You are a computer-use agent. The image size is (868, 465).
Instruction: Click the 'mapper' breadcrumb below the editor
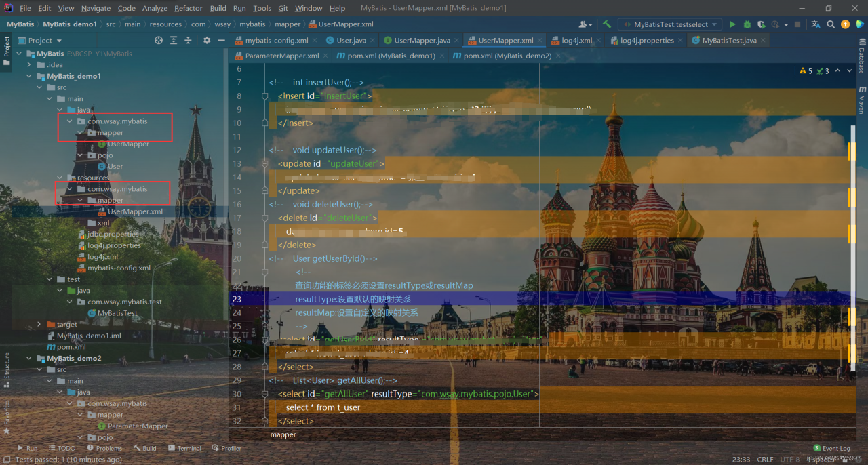[283, 434]
